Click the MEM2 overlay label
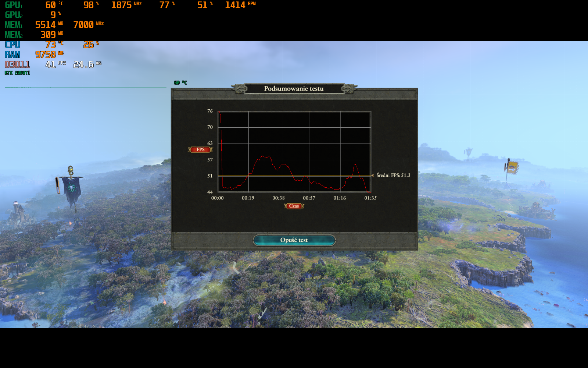588x368 pixels. (x=14, y=35)
